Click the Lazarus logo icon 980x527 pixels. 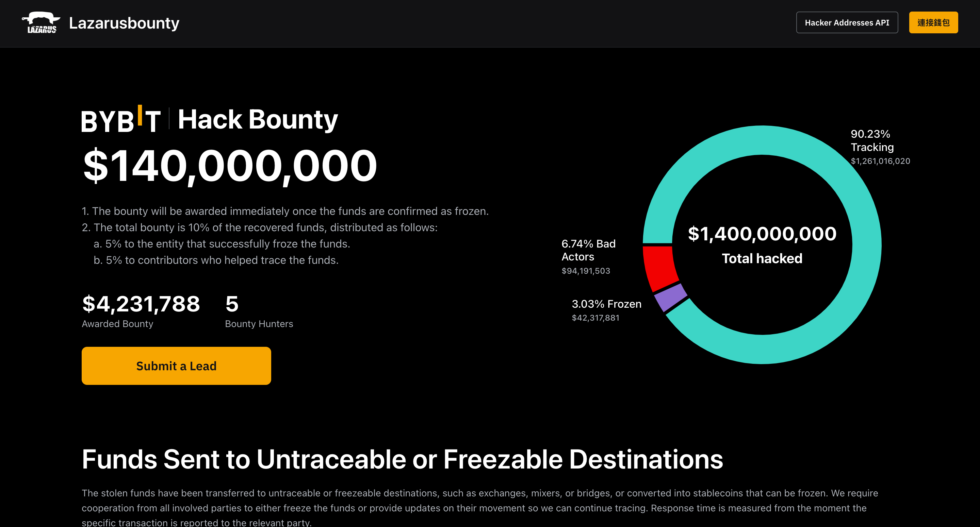[41, 22]
